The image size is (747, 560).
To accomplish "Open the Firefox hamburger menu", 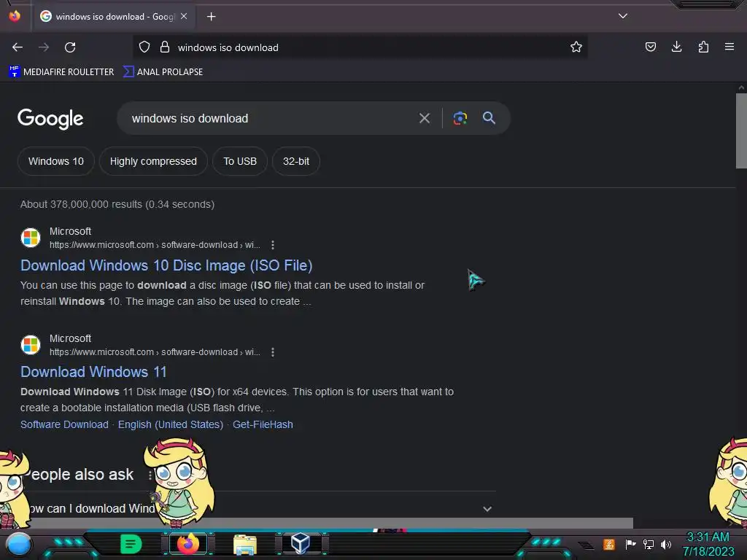I will tap(729, 47).
